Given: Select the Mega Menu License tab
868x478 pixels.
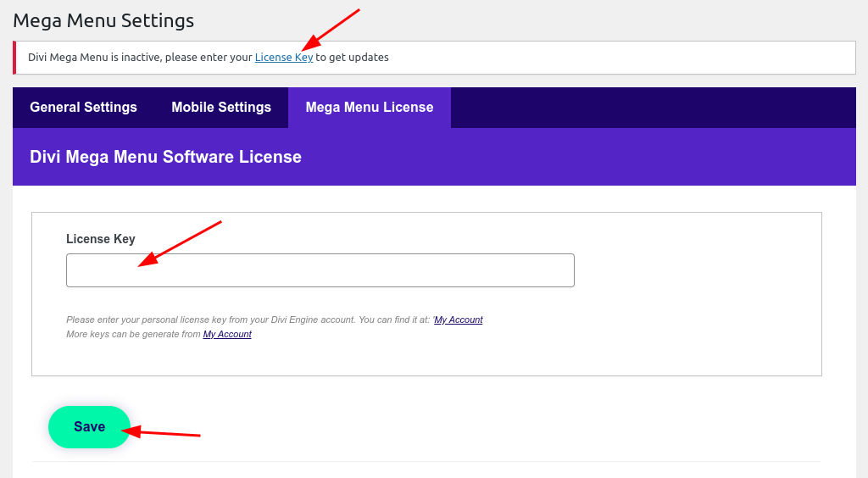Looking at the screenshot, I should [x=370, y=108].
